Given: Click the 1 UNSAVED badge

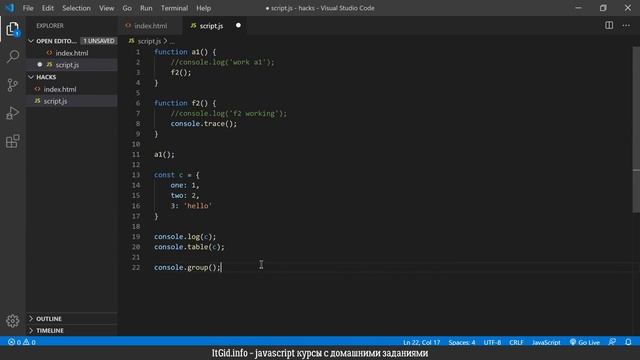Looking at the screenshot, I should pos(99,41).
